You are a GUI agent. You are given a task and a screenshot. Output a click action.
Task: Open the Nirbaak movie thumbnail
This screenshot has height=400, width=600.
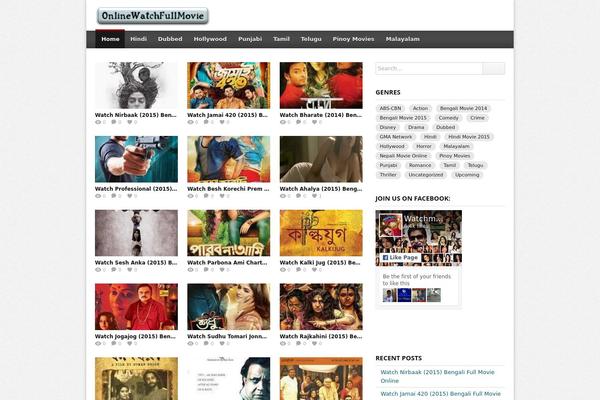click(x=136, y=85)
